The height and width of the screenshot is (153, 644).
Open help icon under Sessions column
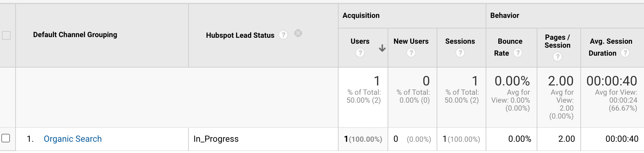click(x=460, y=53)
